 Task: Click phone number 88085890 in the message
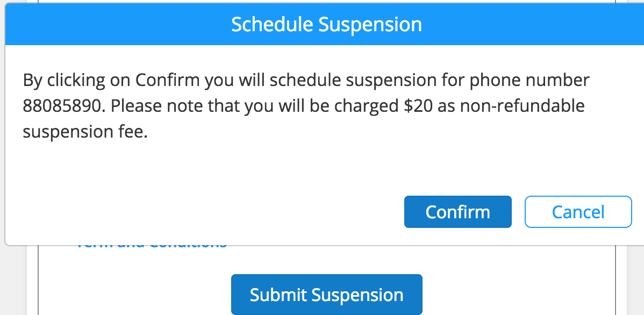click(61, 106)
